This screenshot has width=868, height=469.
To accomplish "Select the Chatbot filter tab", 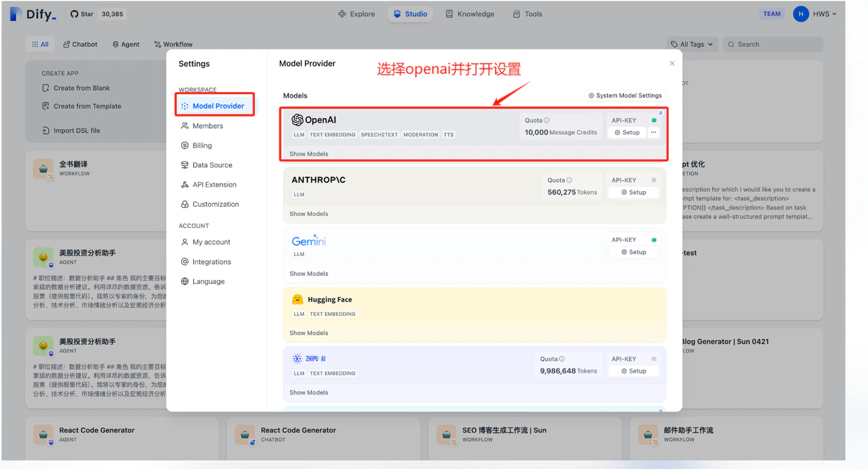I will pyautogui.click(x=79, y=43).
